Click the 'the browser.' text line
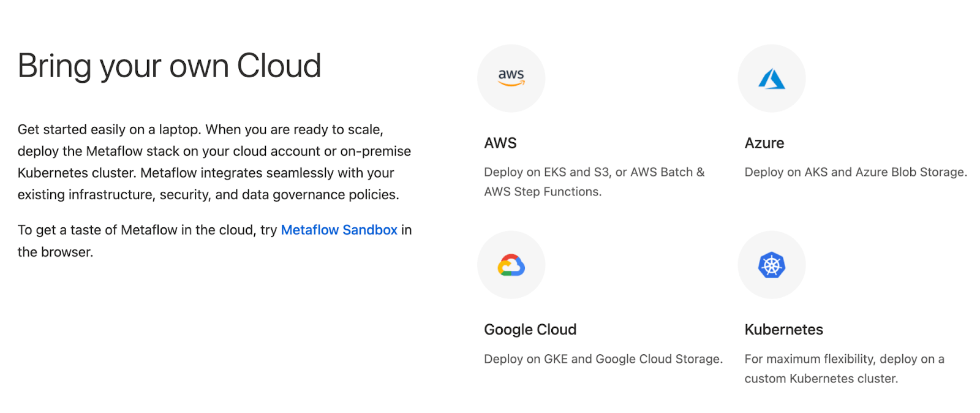This screenshot has height=413, width=980. pos(55,252)
